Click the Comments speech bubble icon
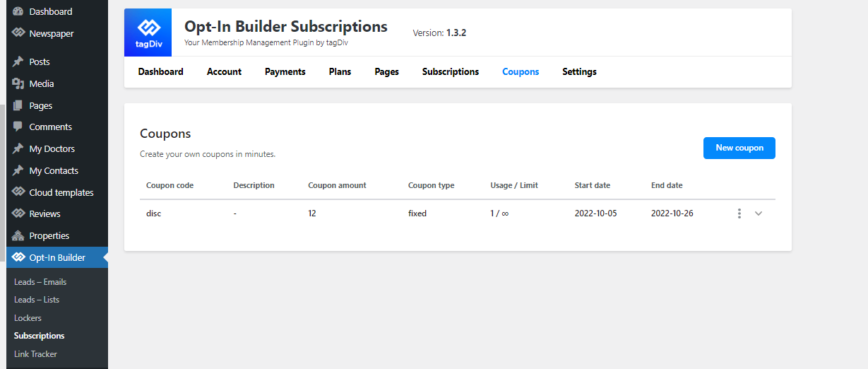The height and width of the screenshot is (369, 868). [x=18, y=127]
